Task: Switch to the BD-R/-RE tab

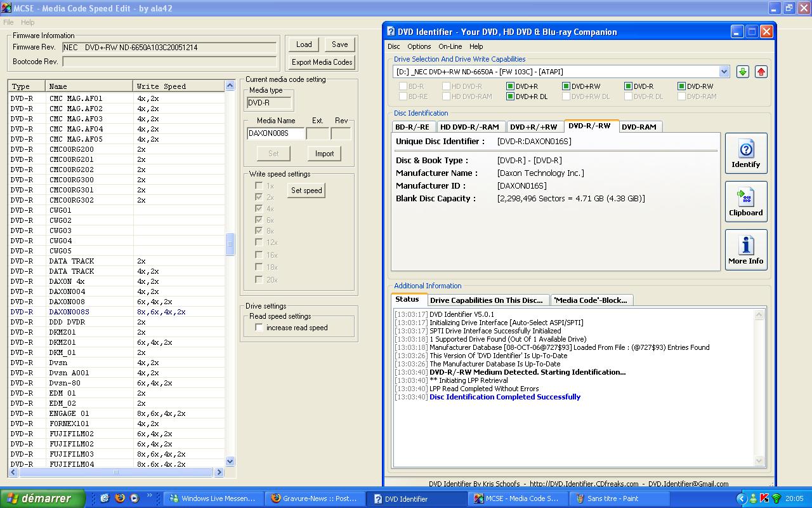Action: tap(412, 127)
